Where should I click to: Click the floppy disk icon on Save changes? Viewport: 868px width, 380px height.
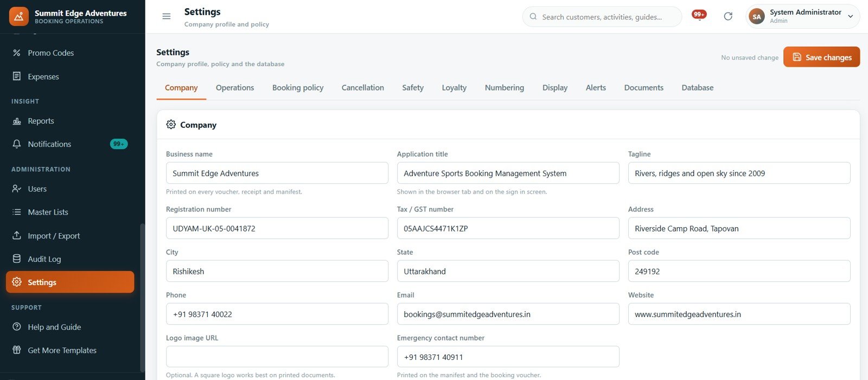point(797,57)
